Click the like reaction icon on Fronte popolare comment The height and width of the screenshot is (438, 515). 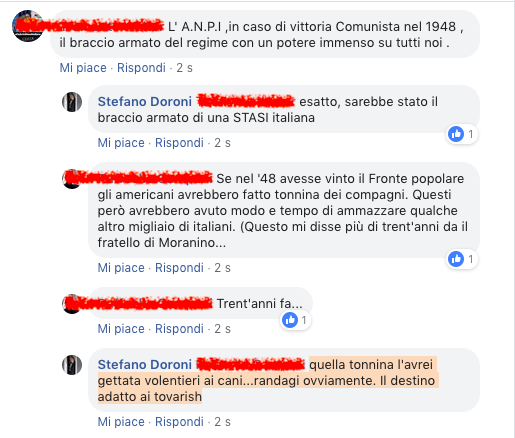coord(456,259)
